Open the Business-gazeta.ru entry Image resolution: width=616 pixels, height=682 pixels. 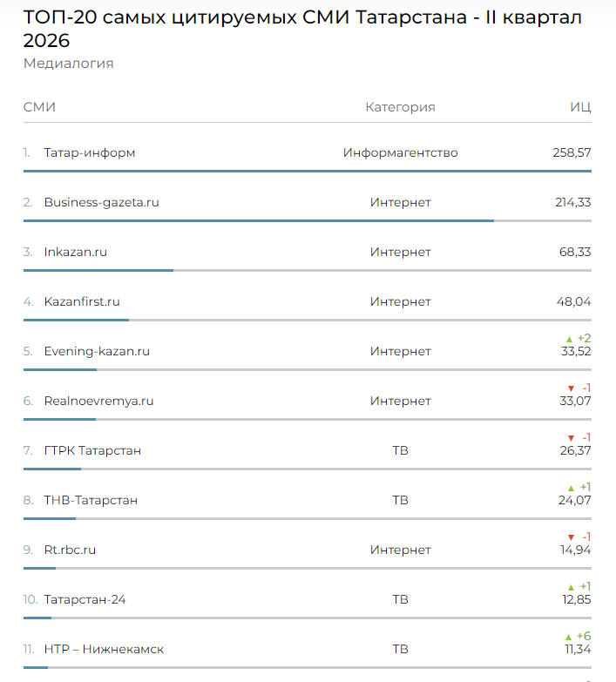(101, 202)
